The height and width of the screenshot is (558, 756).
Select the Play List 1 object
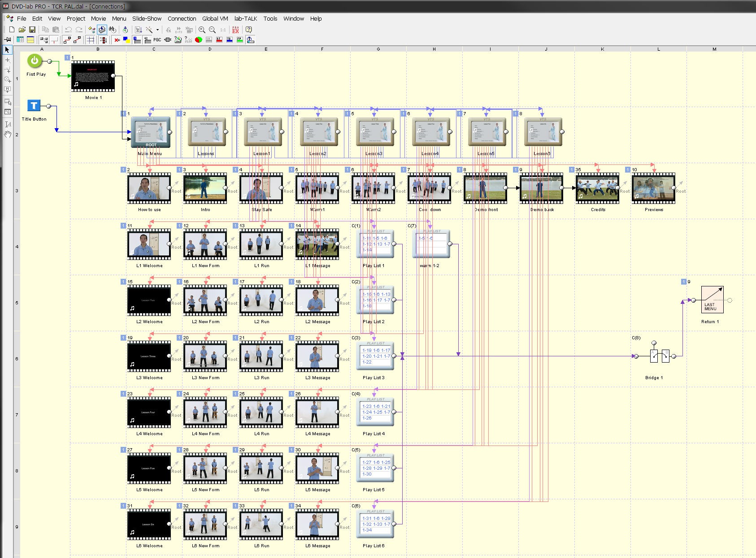[x=375, y=244]
